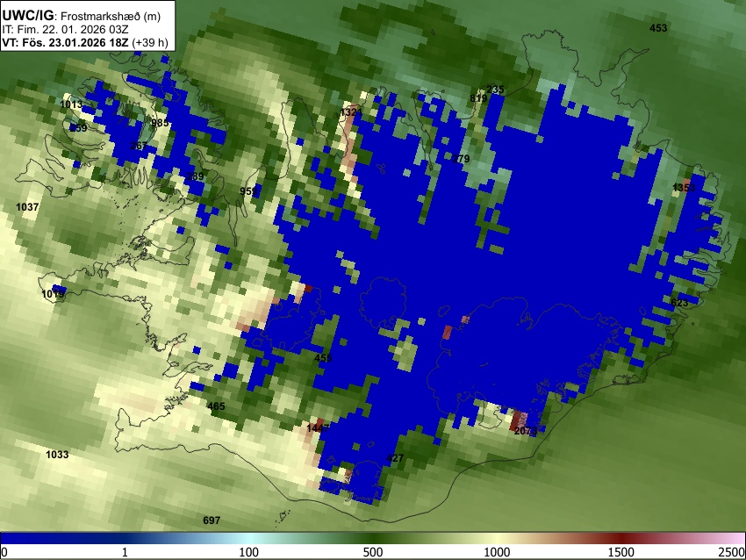This screenshot has height=560, width=746.
Task: Click the 1019 value label
Action: (x=53, y=294)
